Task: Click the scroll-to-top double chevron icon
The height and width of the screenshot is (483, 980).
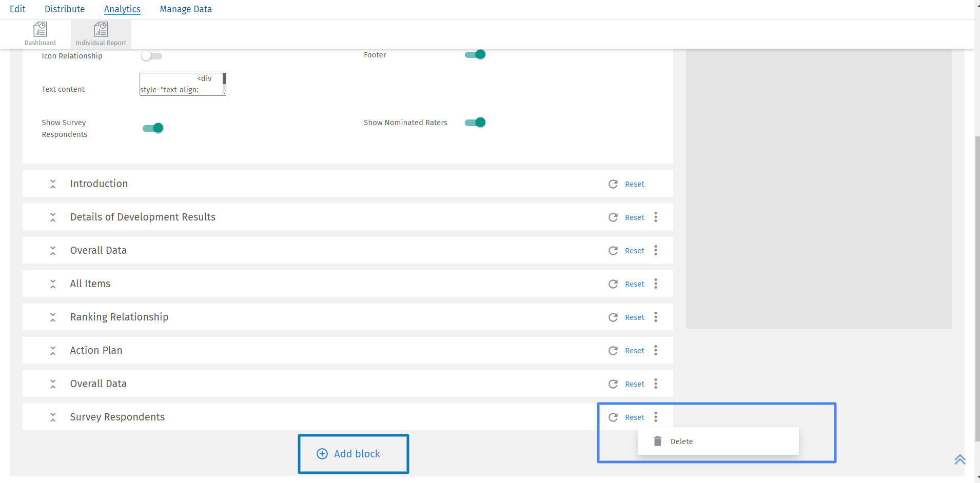Action: [959, 459]
